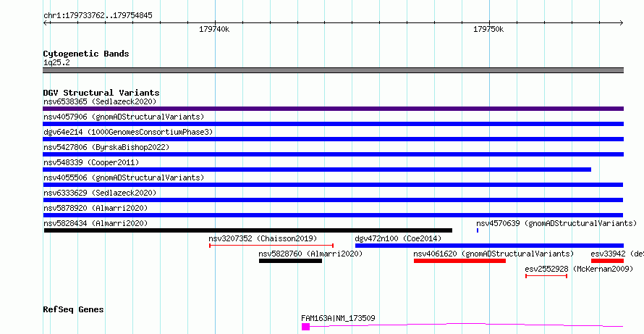Click the 179740k ruler marker
644x334 pixels.
(x=214, y=29)
